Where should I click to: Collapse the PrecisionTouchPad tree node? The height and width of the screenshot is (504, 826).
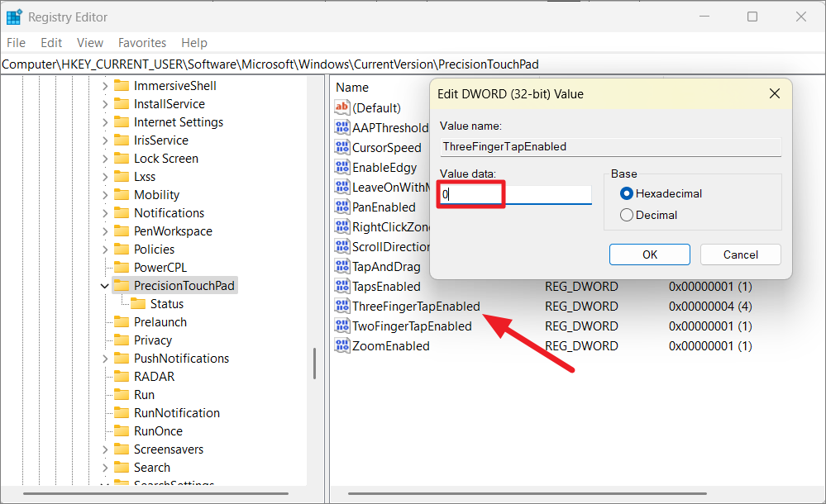pyautogui.click(x=105, y=286)
